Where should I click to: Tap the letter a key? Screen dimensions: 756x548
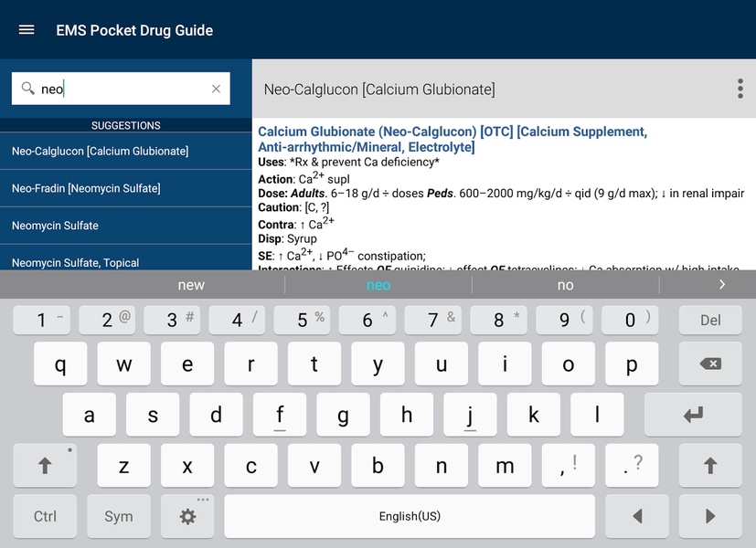pyautogui.click(x=90, y=415)
